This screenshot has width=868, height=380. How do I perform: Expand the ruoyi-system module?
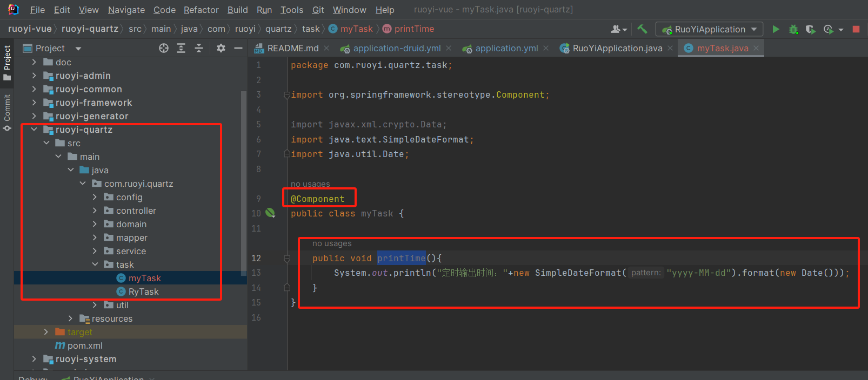(35, 359)
